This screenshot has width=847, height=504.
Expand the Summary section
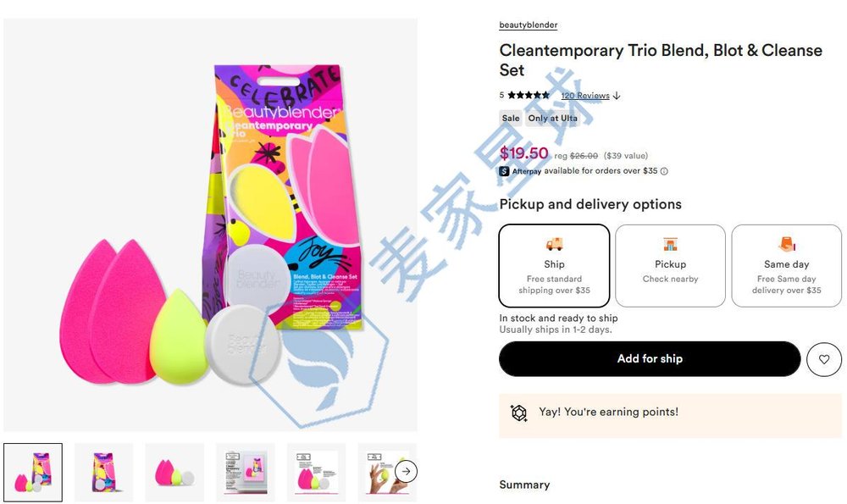click(524, 485)
